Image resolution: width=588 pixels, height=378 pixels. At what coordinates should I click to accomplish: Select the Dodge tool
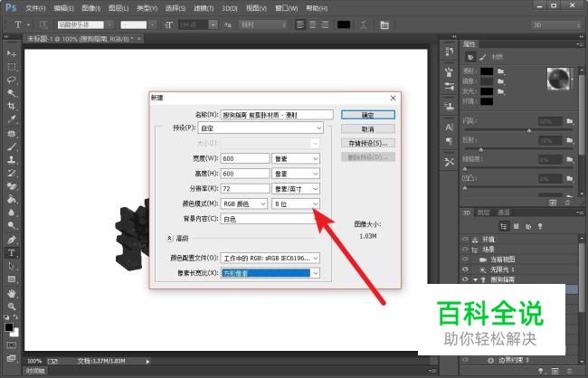11,225
